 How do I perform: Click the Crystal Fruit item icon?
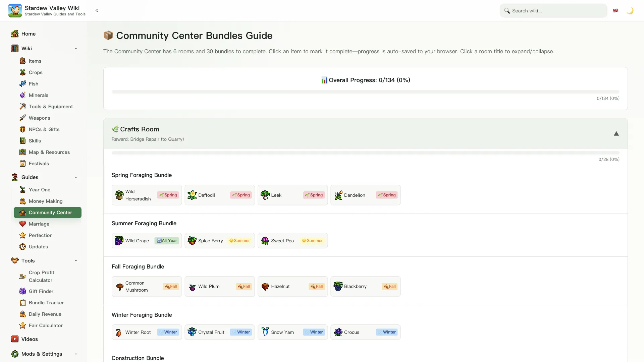(192, 332)
